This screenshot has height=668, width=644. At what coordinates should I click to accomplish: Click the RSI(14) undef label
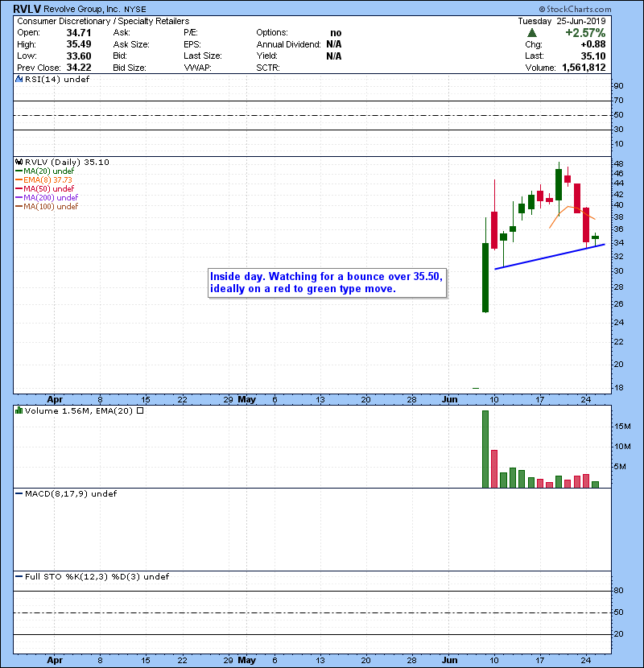coord(57,79)
